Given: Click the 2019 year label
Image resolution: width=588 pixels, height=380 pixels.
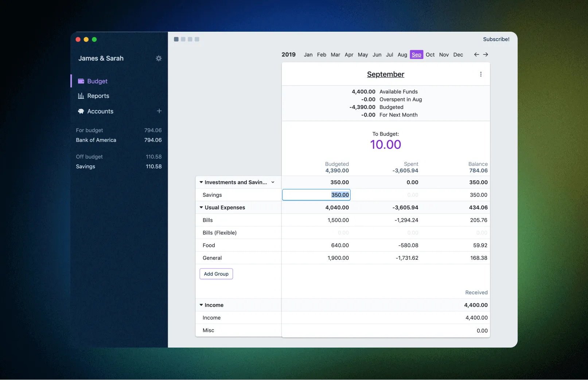Looking at the screenshot, I should (x=288, y=55).
